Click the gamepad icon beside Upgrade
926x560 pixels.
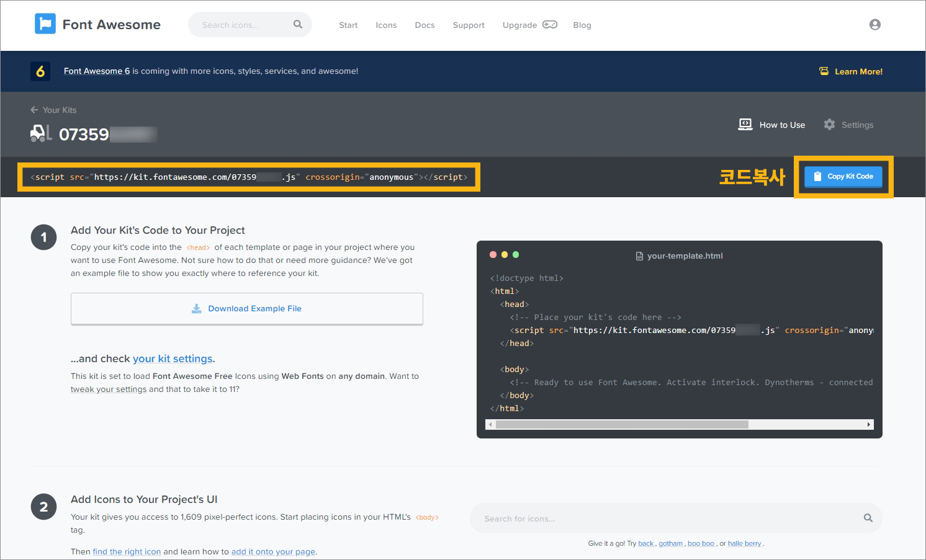[x=550, y=25]
